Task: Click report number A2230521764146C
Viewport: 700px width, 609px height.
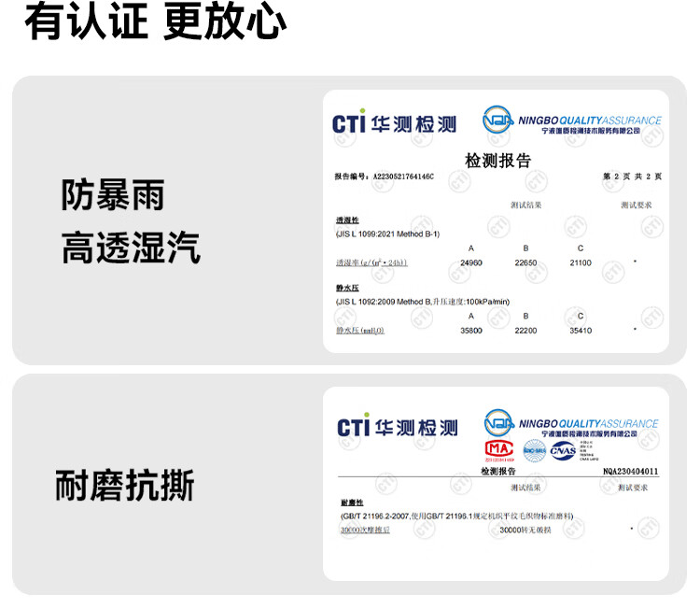Action: click(403, 176)
